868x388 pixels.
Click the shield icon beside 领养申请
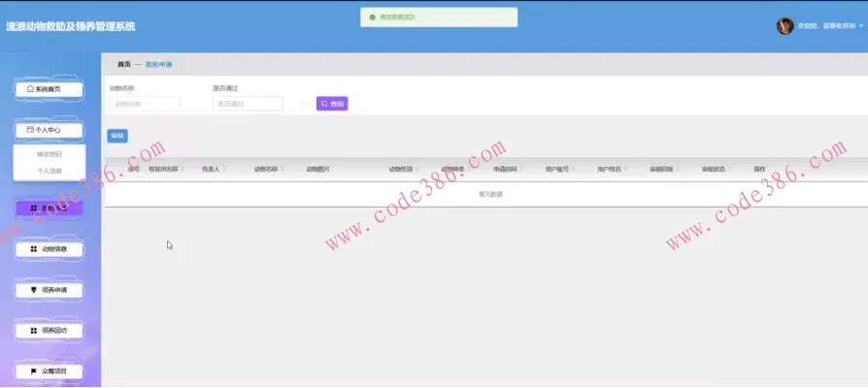coord(34,290)
